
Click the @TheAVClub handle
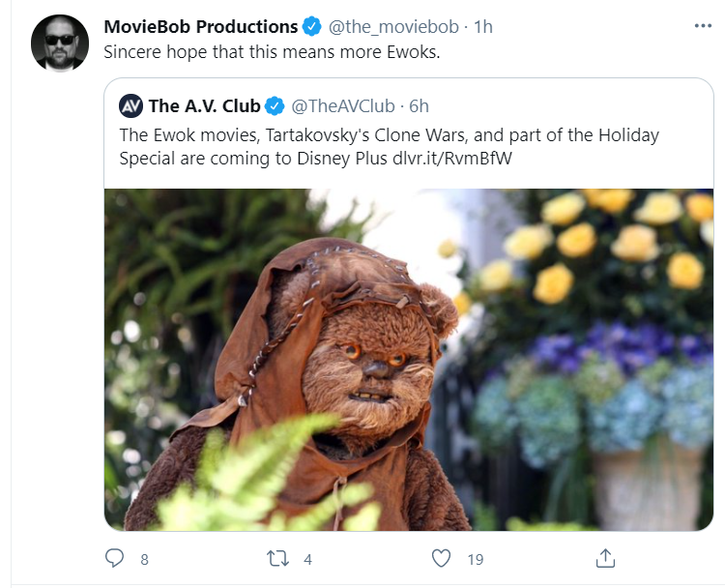343,106
